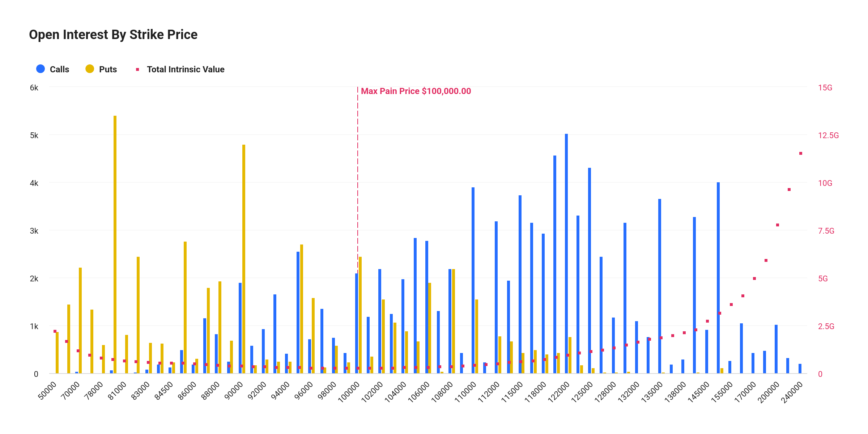
Task: Click the pink Total Intrinsic Value square icon
Action: click(x=137, y=69)
